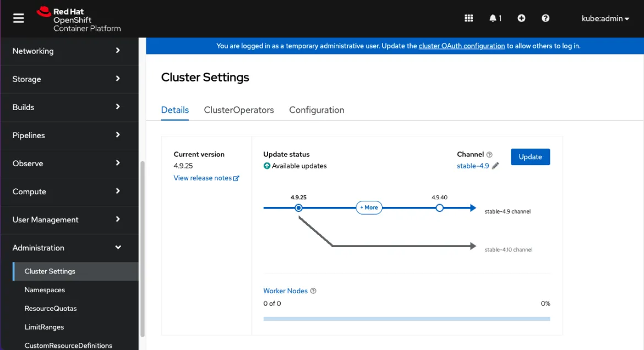Click the Update button
The image size is (644, 350).
[x=530, y=157]
